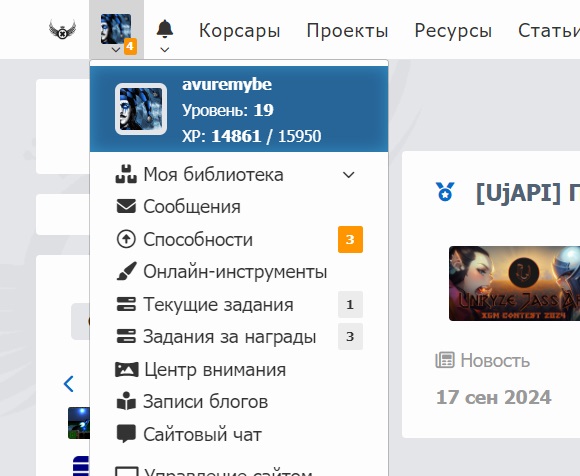Click the Новость category label
The height and width of the screenshot is (476, 580).
tap(495, 360)
